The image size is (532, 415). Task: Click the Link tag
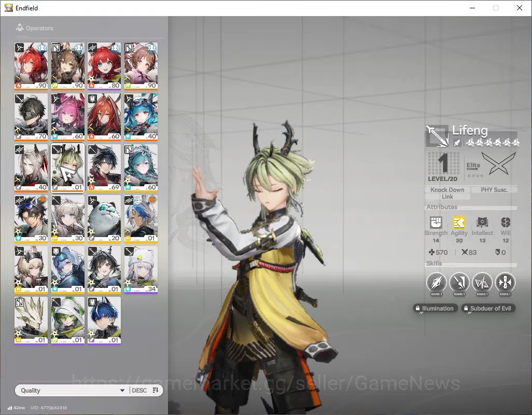pyautogui.click(x=447, y=197)
